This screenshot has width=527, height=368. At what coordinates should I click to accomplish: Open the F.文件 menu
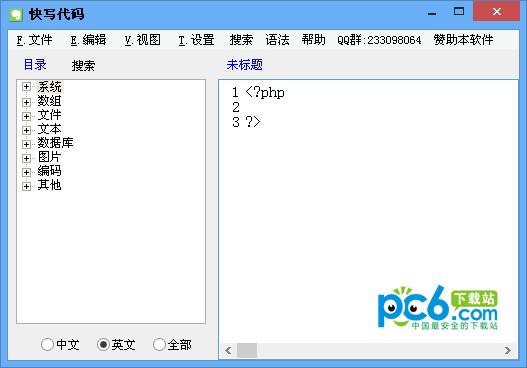pyautogui.click(x=34, y=40)
